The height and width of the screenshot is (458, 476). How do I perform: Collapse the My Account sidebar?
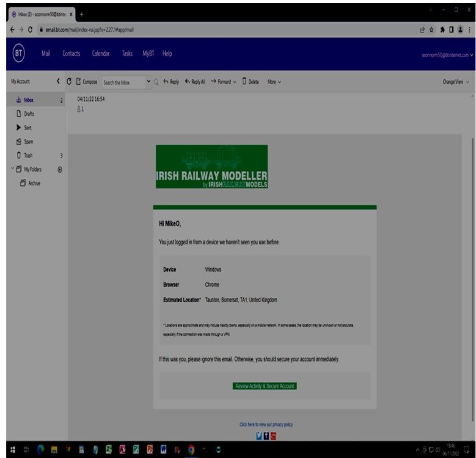tap(58, 82)
